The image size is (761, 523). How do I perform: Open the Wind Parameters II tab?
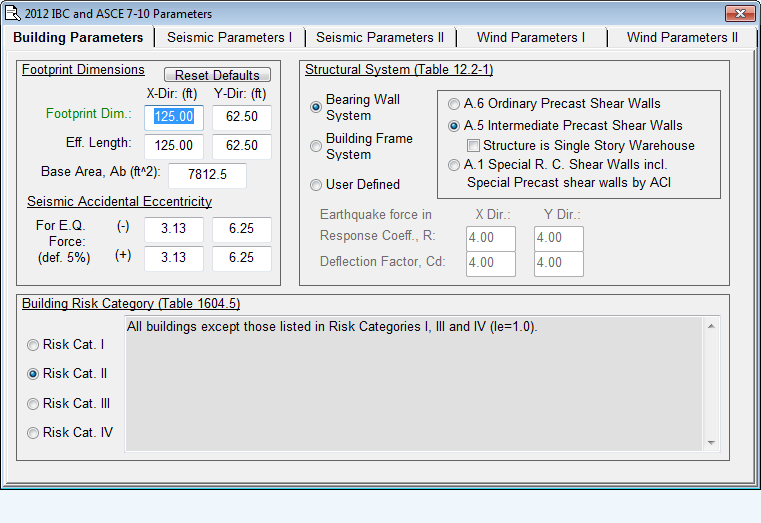click(682, 37)
